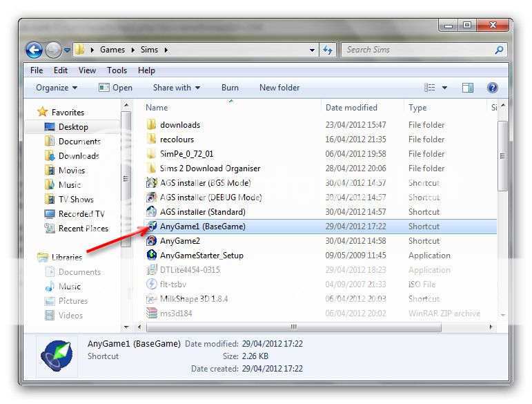Click the ms3d184 WinRAR archive icon
Screen dimensions: 532x404
[151, 313]
